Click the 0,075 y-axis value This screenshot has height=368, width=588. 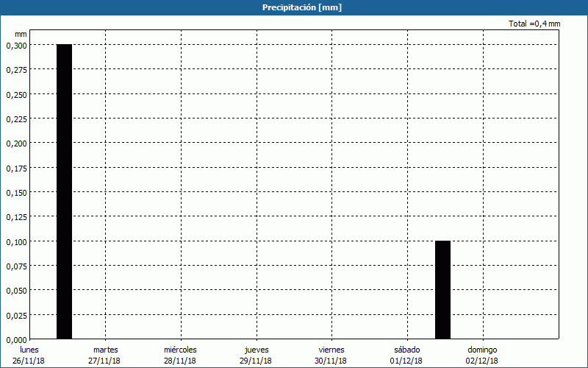tap(17, 266)
